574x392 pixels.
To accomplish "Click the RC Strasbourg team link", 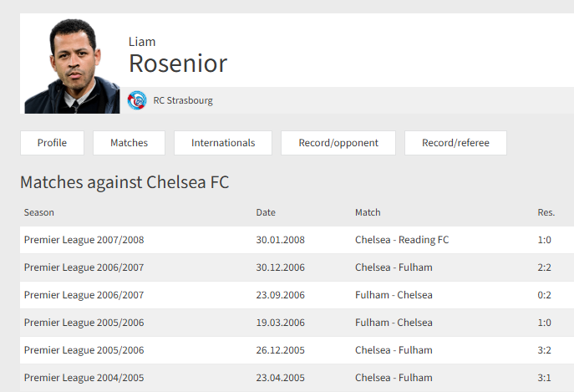I will [183, 100].
